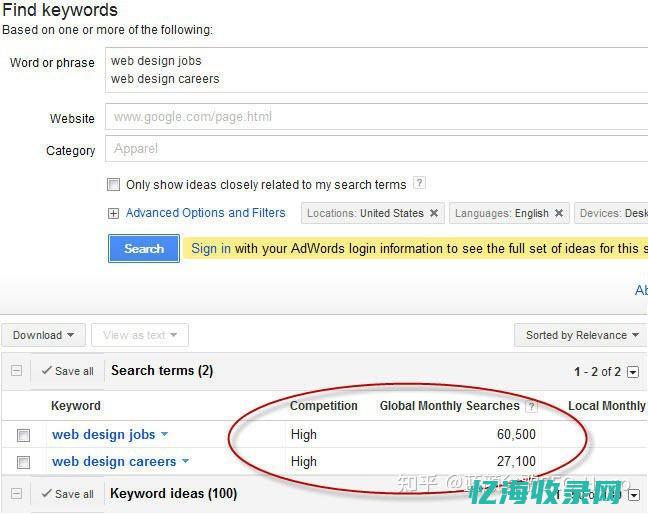Click Save all for Search terms
Viewport: 648px width, 514px height.
click(67, 371)
